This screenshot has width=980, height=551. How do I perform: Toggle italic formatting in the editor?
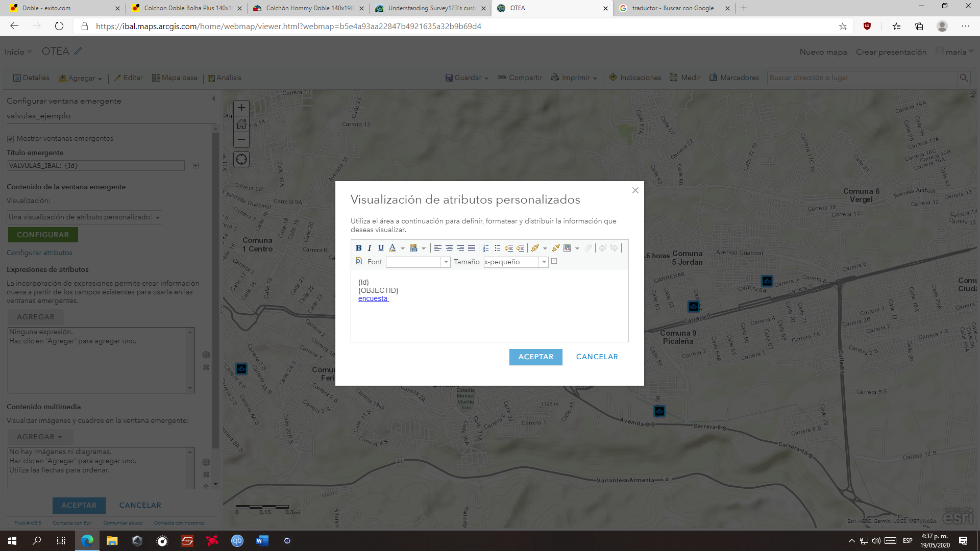coord(370,248)
